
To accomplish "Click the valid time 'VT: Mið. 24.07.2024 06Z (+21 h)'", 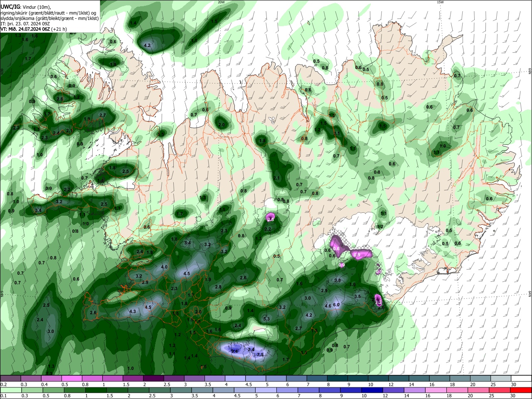I will [34, 29].
